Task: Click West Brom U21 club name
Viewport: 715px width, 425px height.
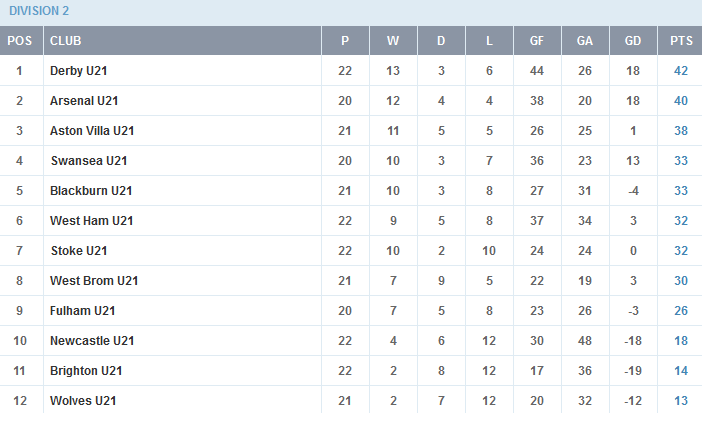Action: click(94, 281)
